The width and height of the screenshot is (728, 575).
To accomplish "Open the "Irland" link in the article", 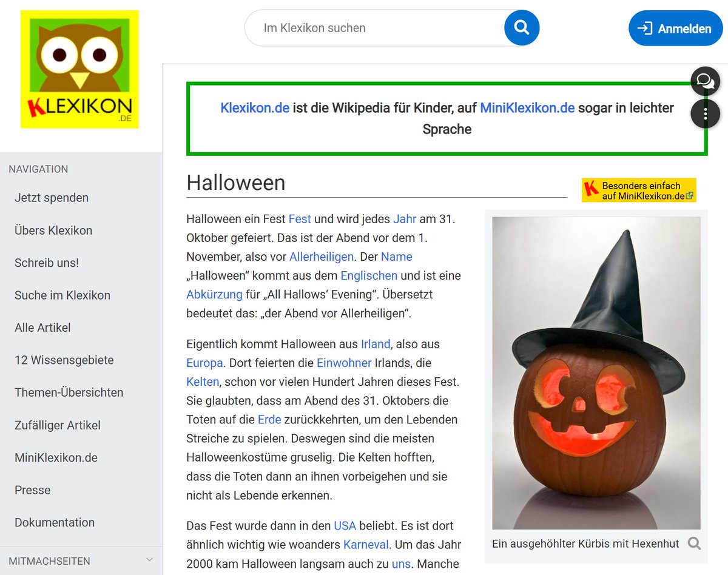I will [375, 343].
